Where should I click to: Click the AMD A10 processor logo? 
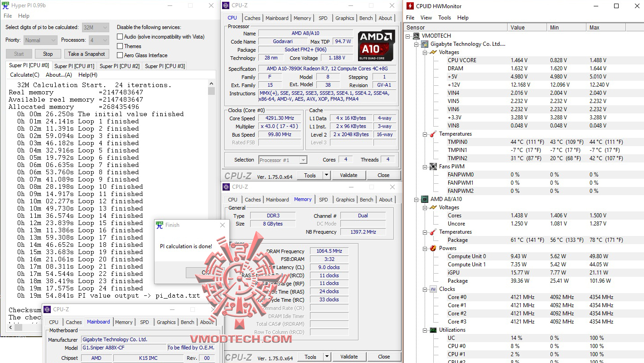tap(376, 46)
